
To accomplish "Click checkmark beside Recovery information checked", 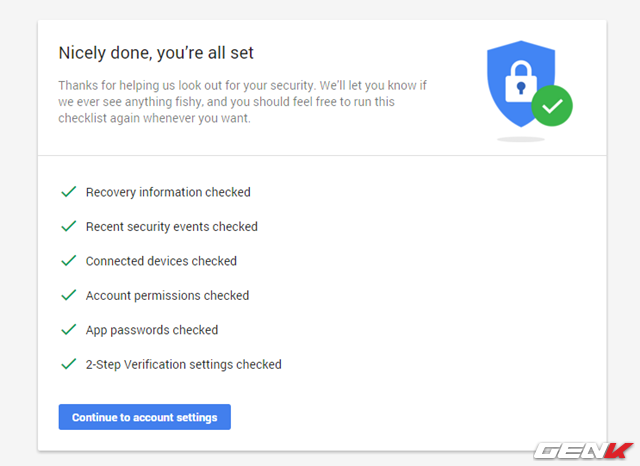I will [x=68, y=192].
